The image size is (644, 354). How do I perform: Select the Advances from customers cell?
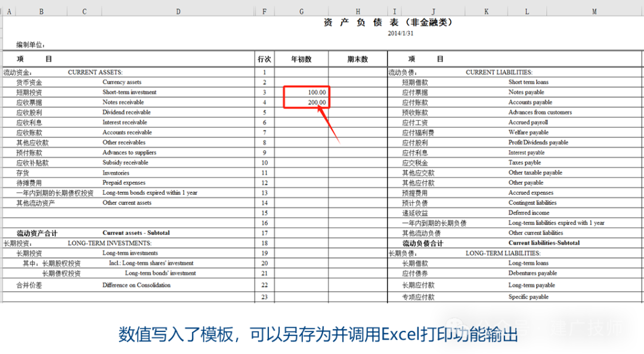540,112
